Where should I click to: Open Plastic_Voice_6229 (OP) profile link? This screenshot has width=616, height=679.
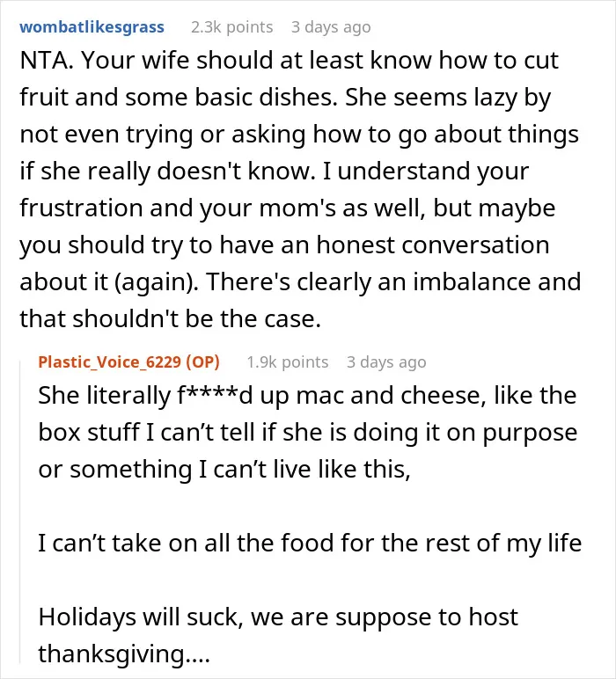click(x=128, y=361)
